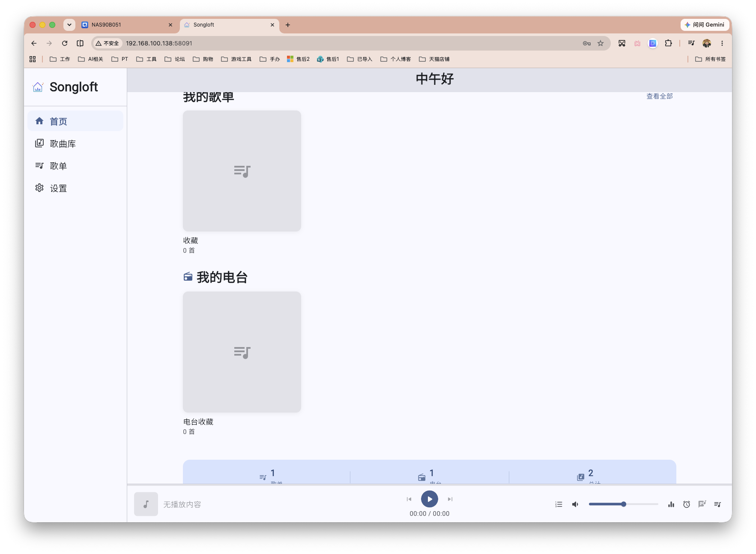756x554 pixels.
Task: Open browser media control icon
Action: [x=691, y=43]
